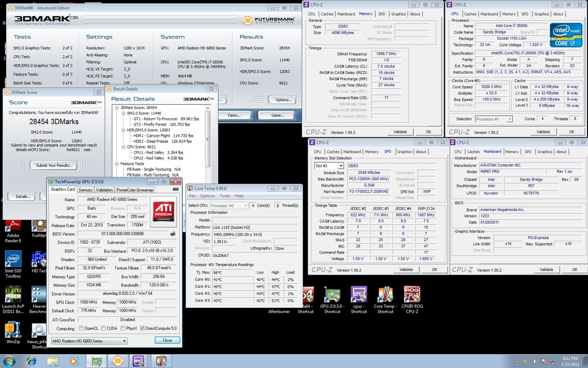Collapse the HDR/SM3.0 Score tree node

[x=123, y=130]
